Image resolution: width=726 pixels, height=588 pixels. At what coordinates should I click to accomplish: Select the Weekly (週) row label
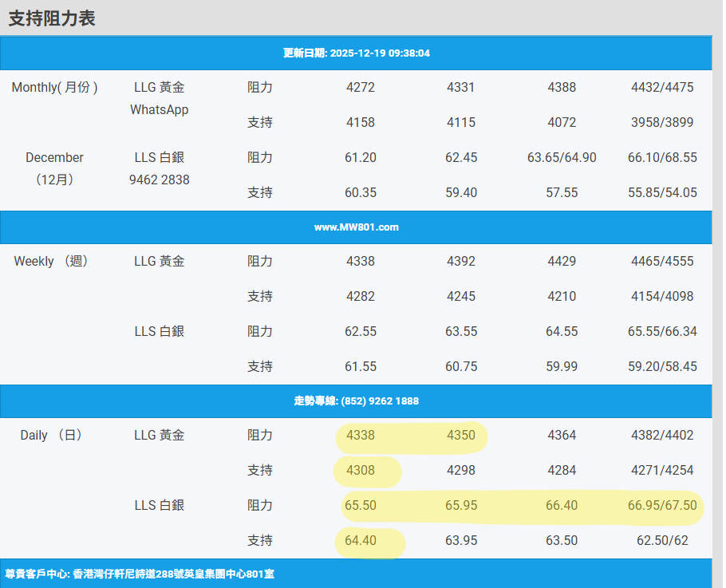[51, 262]
